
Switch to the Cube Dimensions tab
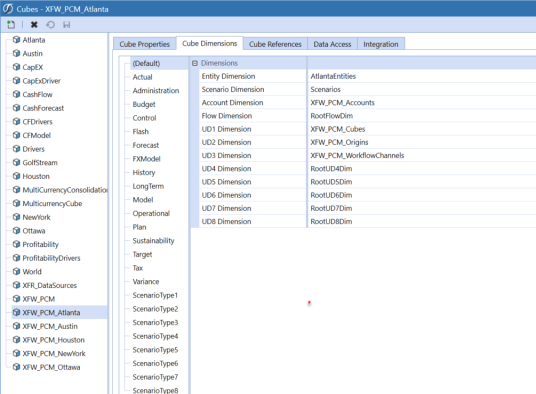[x=210, y=43]
